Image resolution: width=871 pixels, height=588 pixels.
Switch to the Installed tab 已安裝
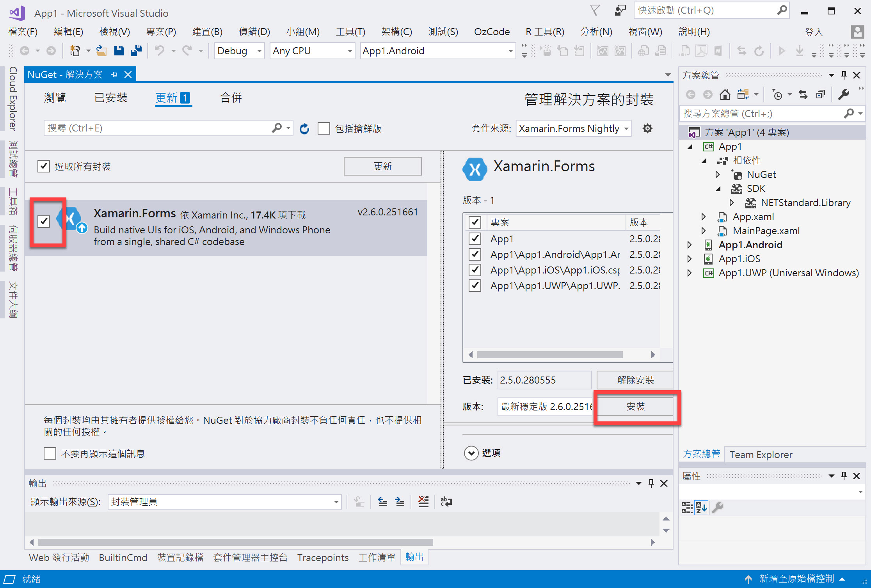pyautogui.click(x=111, y=98)
